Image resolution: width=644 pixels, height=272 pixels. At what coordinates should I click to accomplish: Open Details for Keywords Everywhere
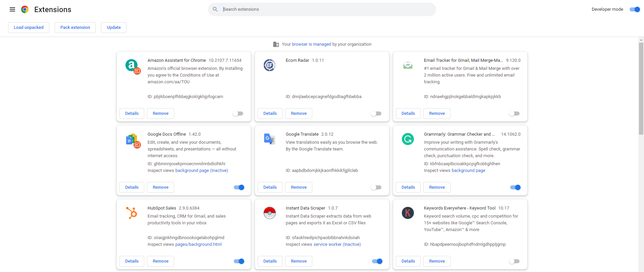point(408,261)
